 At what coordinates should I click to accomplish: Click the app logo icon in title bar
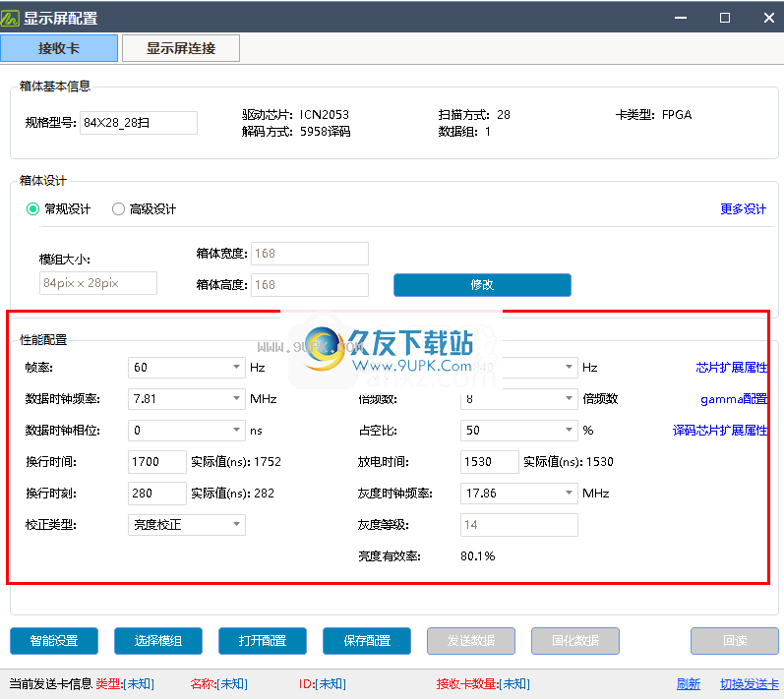10,18
